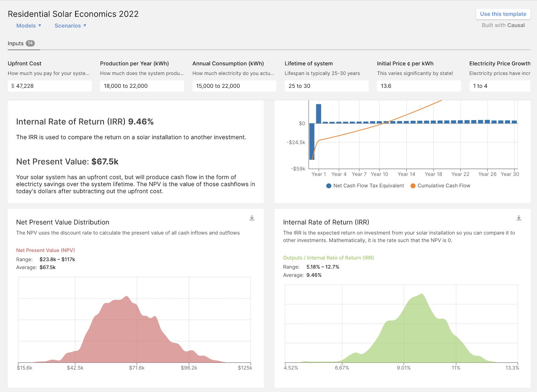Viewport: 537px width, 392px height.
Task: Click the Net Present Value Distribution heading
Action: (63, 222)
